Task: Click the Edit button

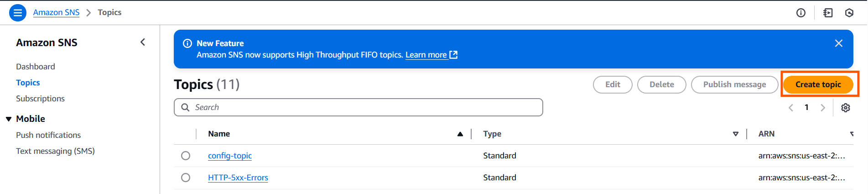Action: point(613,84)
